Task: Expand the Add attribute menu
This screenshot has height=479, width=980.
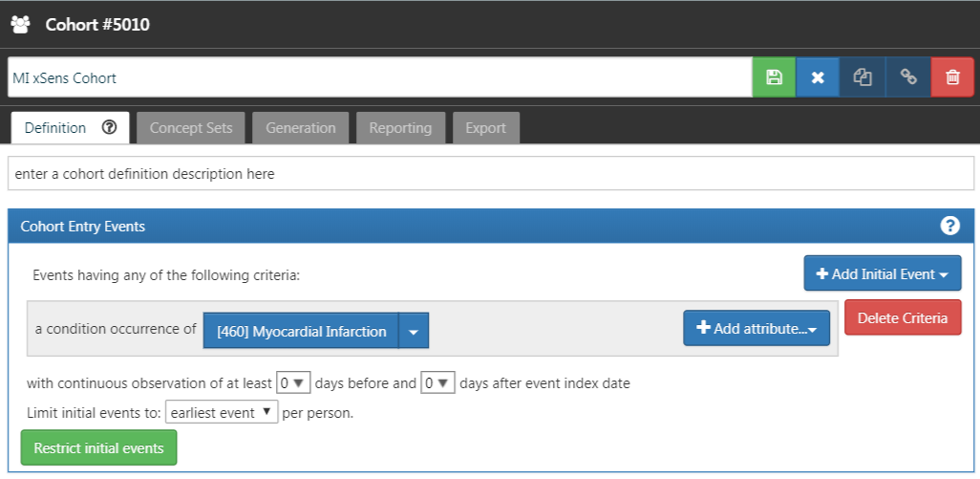Action: point(756,328)
